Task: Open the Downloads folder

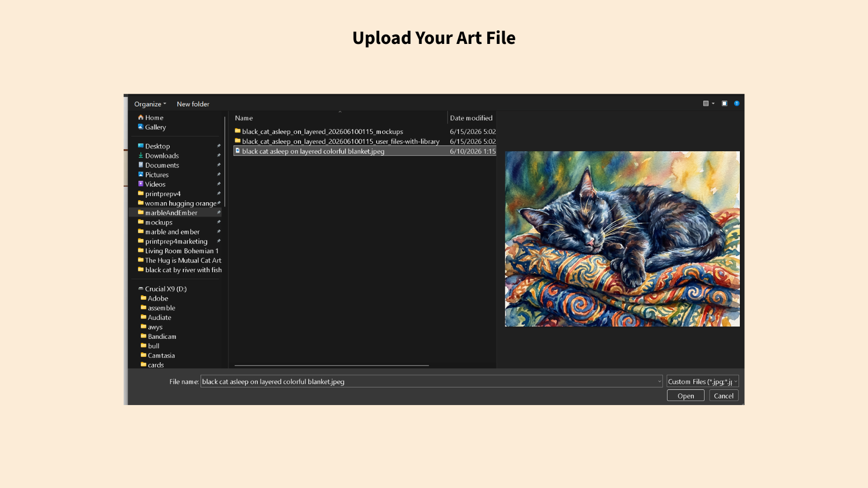Action: 162,156
